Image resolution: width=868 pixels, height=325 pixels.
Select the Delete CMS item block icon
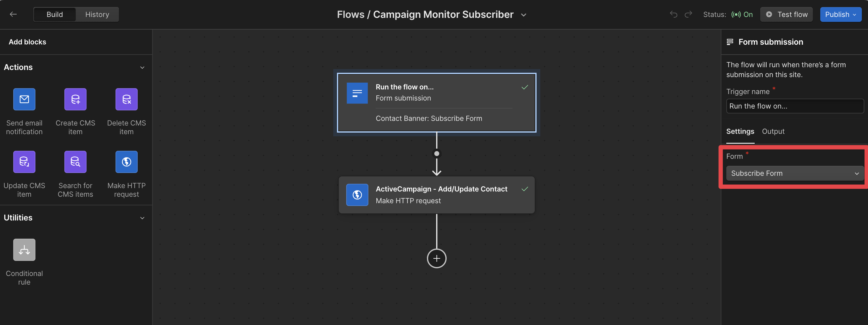pos(126,99)
